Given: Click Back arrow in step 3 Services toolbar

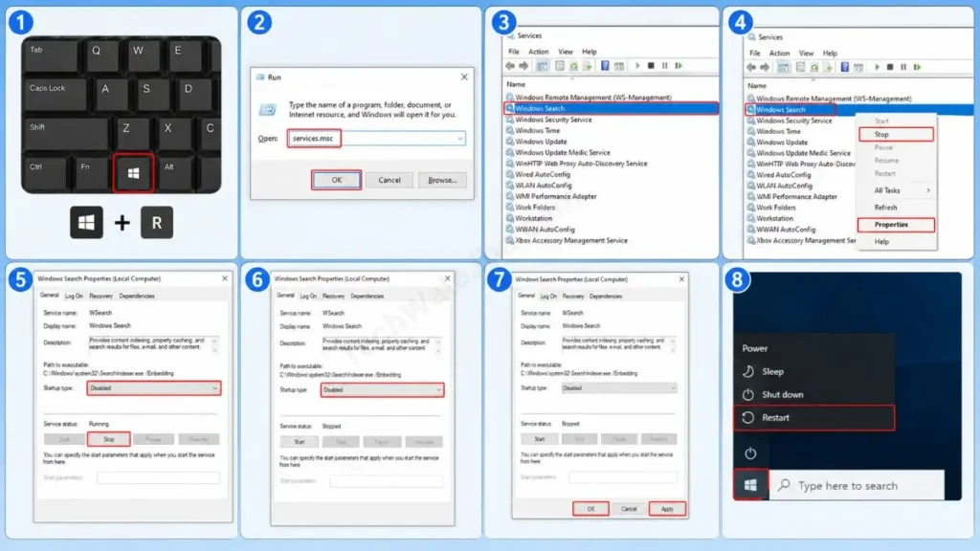Looking at the screenshot, I should tap(510, 66).
